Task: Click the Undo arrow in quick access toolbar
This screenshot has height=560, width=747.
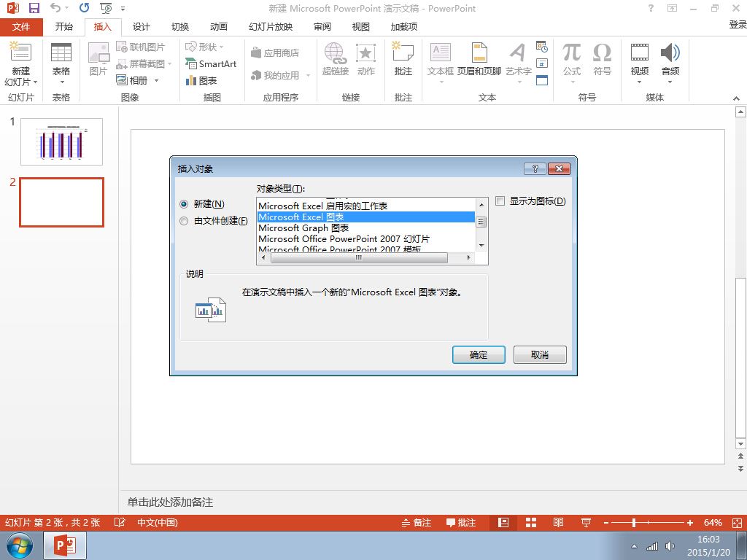Action: pyautogui.click(x=55, y=7)
